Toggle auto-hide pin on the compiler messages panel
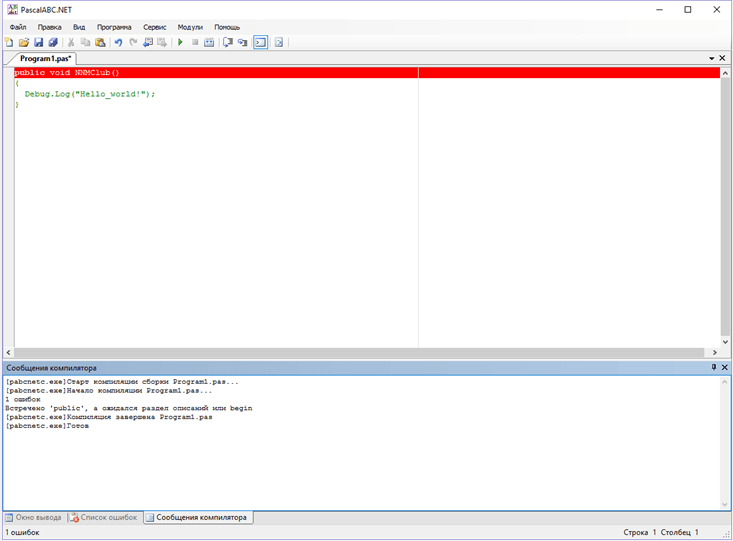This screenshot has width=733, height=541. pyautogui.click(x=713, y=368)
